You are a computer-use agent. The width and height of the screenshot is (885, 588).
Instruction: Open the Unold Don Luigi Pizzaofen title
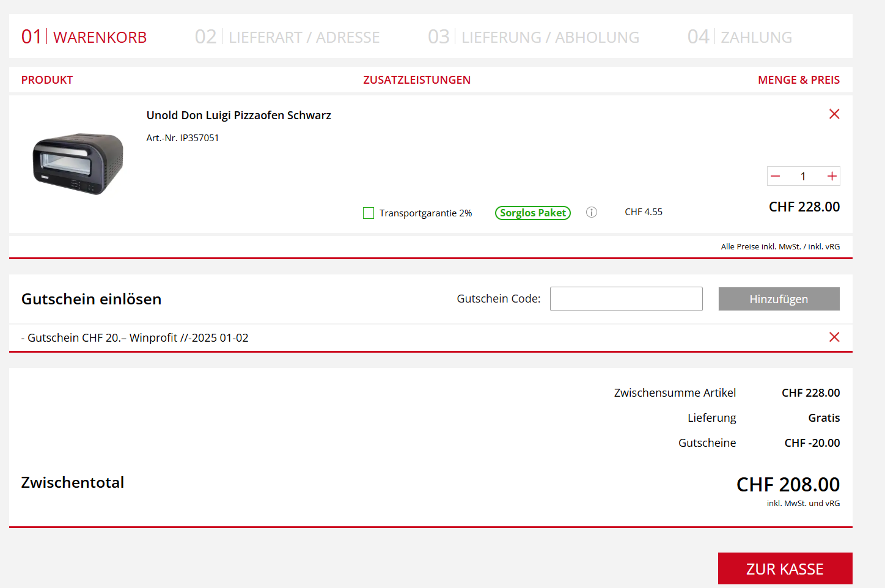pyautogui.click(x=238, y=116)
